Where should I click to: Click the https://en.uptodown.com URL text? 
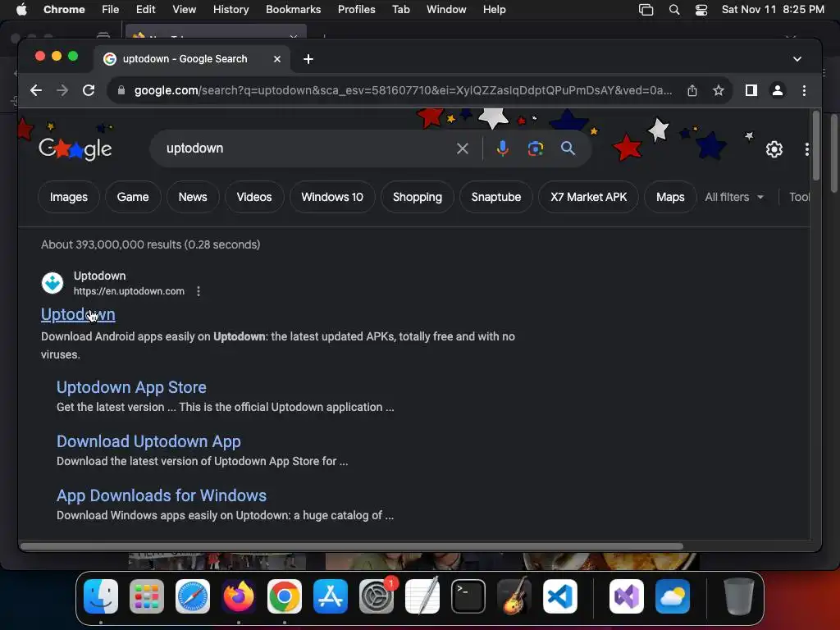pos(129,291)
